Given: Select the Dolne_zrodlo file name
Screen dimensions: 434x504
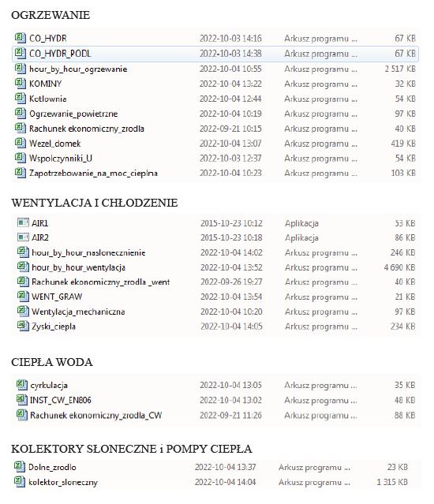Looking at the screenshot, I should [x=52, y=467].
